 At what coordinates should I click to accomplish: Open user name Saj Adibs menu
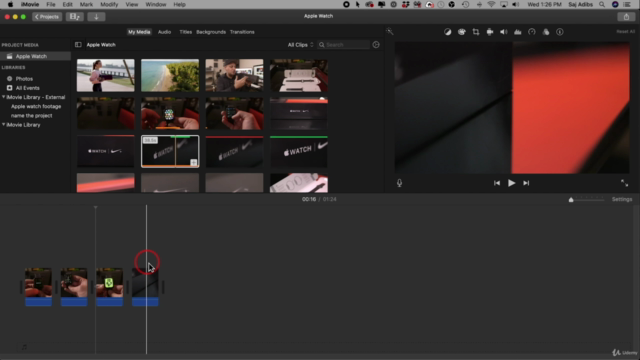[580, 4]
